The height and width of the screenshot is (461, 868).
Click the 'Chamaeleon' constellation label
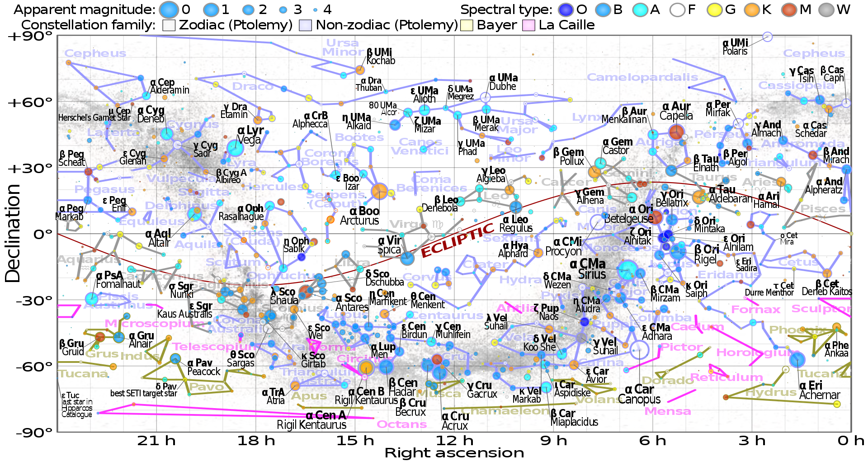pos(505,411)
